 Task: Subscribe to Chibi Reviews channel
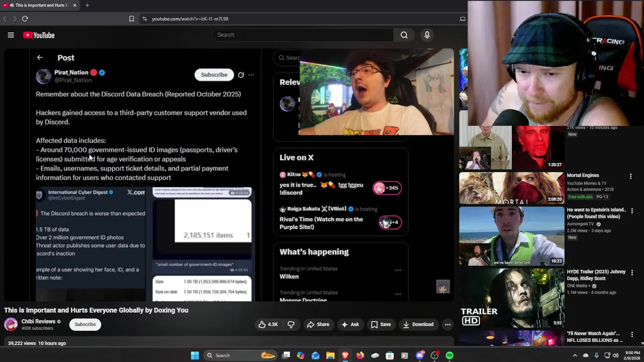[x=85, y=324]
